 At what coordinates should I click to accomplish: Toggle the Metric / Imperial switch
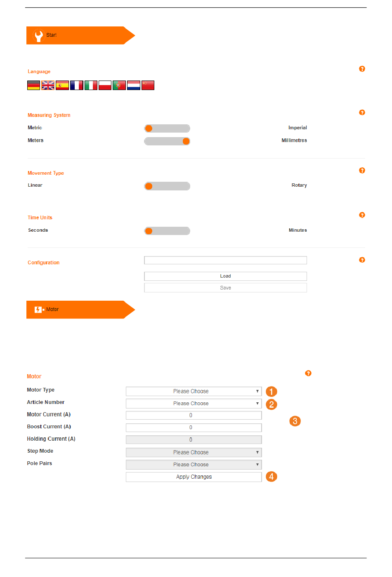(167, 128)
